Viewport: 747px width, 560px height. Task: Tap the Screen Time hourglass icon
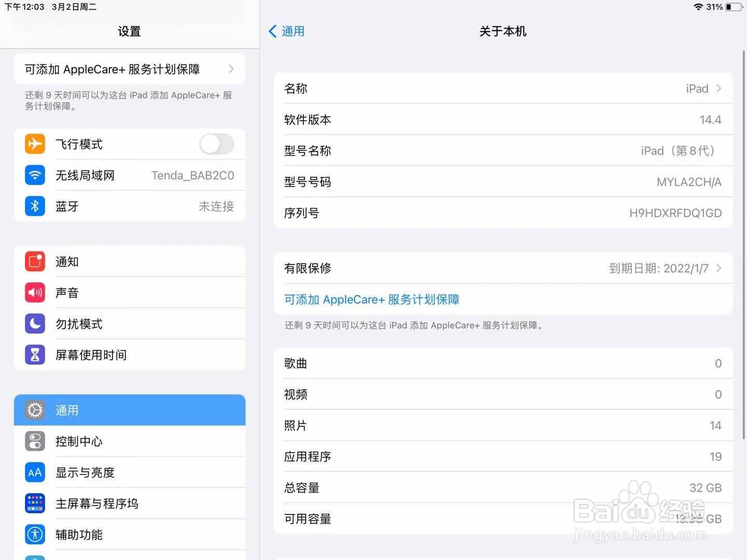pyautogui.click(x=35, y=355)
